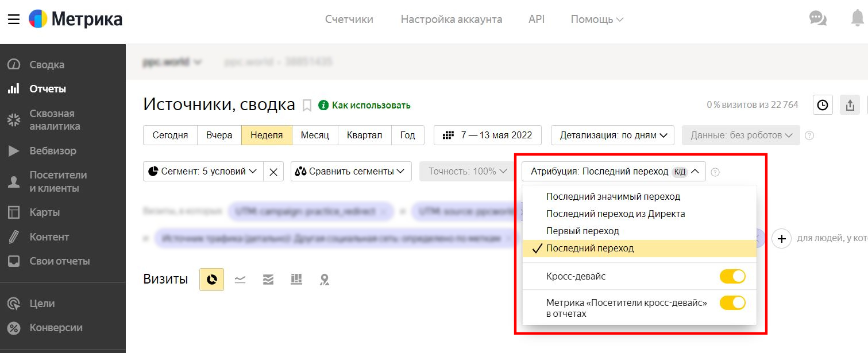Click the export share icon button
868x353 pixels.
[850, 105]
